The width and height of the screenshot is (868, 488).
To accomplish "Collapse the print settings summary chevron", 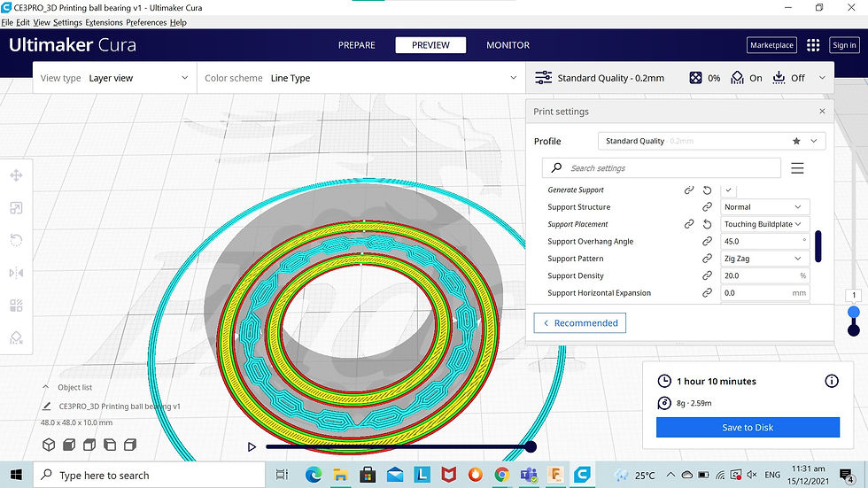I will click(822, 78).
